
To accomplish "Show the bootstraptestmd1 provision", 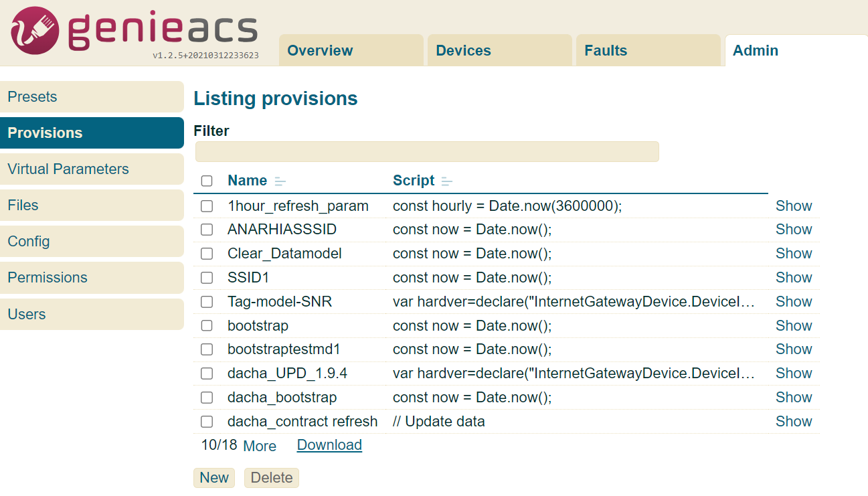I will 794,349.
